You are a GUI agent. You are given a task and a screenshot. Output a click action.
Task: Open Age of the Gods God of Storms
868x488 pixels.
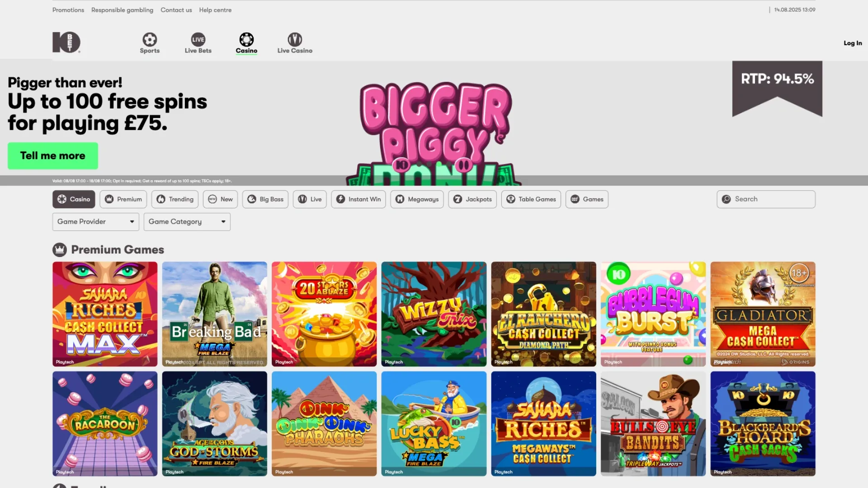215,424
